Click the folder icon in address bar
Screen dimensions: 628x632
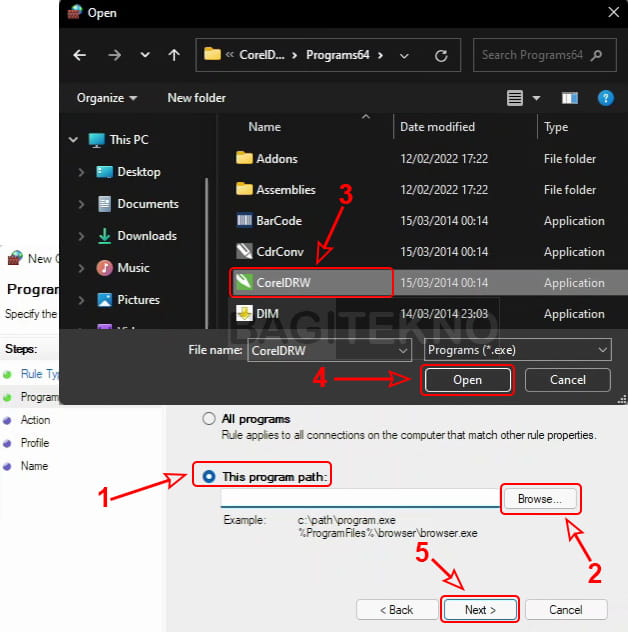click(x=212, y=54)
